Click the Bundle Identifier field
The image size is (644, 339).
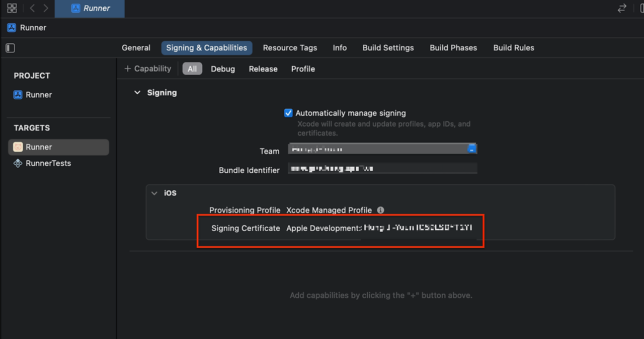pyautogui.click(x=382, y=169)
